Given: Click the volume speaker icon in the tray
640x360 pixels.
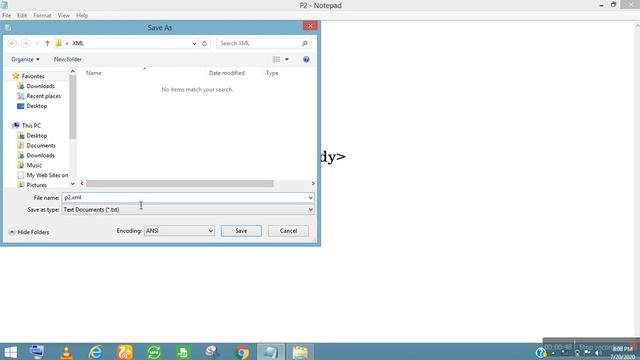Looking at the screenshot, I should (x=598, y=353).
